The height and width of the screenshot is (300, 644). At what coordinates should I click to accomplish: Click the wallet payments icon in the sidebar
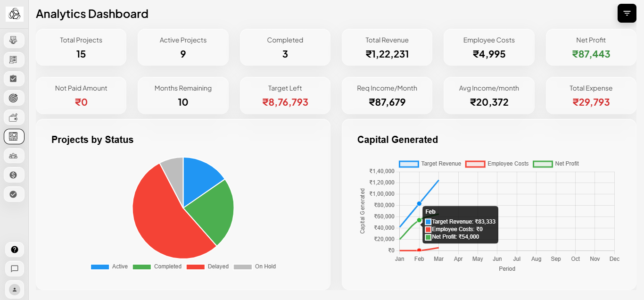coord(14,117)
